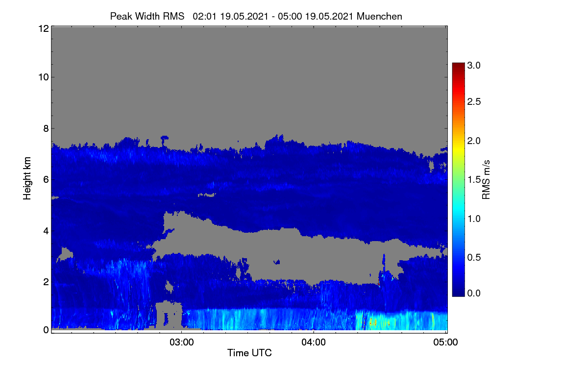The height and width of the screenshot is (392, 588).
Task: Click the colorbar value 0.5
Action: (474, 257)
